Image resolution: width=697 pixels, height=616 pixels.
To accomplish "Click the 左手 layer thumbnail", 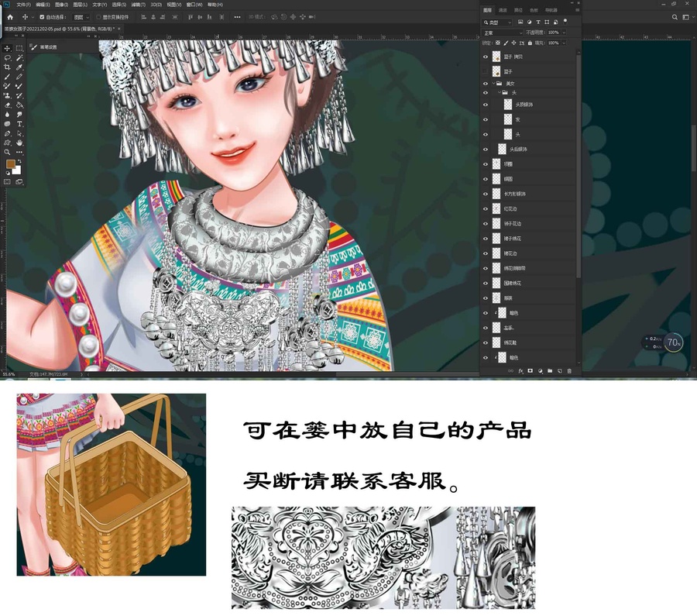I will pyautogui.click(x=496, y=329).
